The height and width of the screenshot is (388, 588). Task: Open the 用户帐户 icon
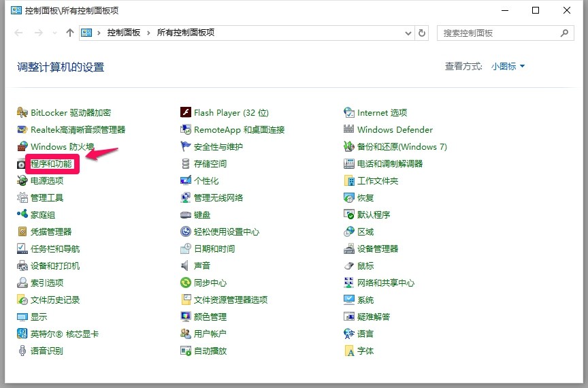tap(186, 334)
